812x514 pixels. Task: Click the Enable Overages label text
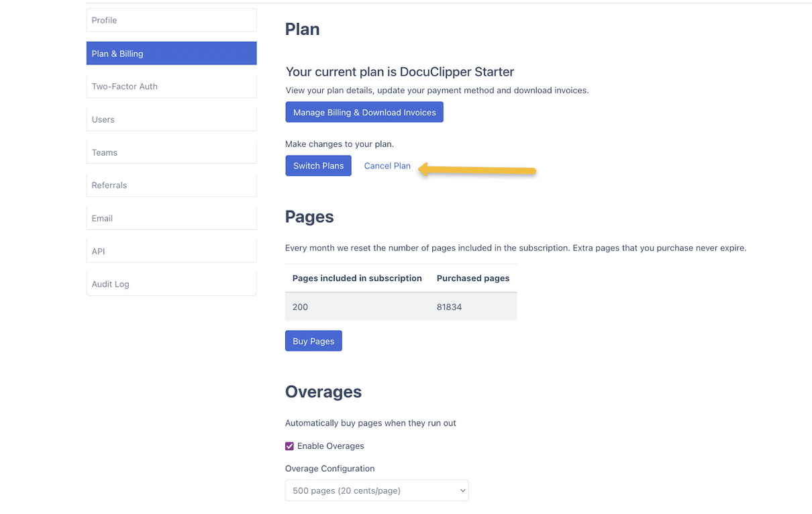click(x=331, y=446)
